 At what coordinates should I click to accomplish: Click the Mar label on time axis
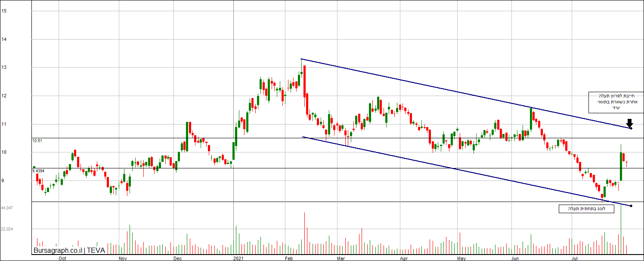341,259
